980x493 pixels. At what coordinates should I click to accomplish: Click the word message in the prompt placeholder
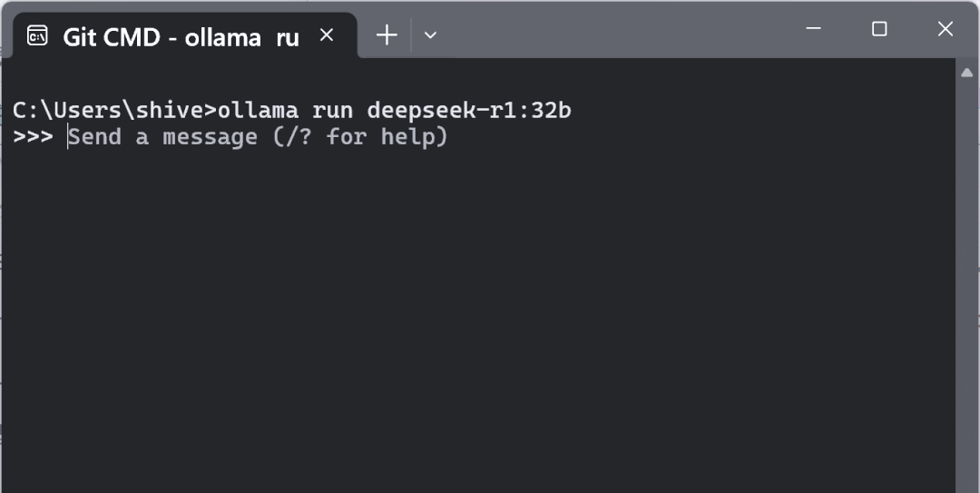pyautogui.click(x=210, y=137)
